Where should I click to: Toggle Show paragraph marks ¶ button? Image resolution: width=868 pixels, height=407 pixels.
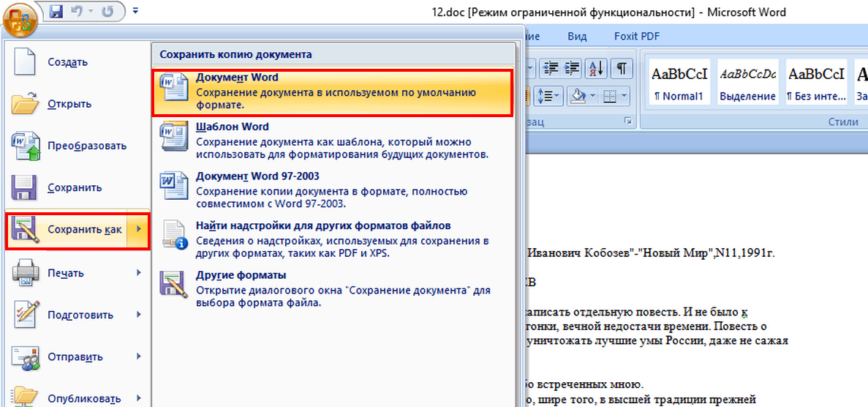[622, 68]
